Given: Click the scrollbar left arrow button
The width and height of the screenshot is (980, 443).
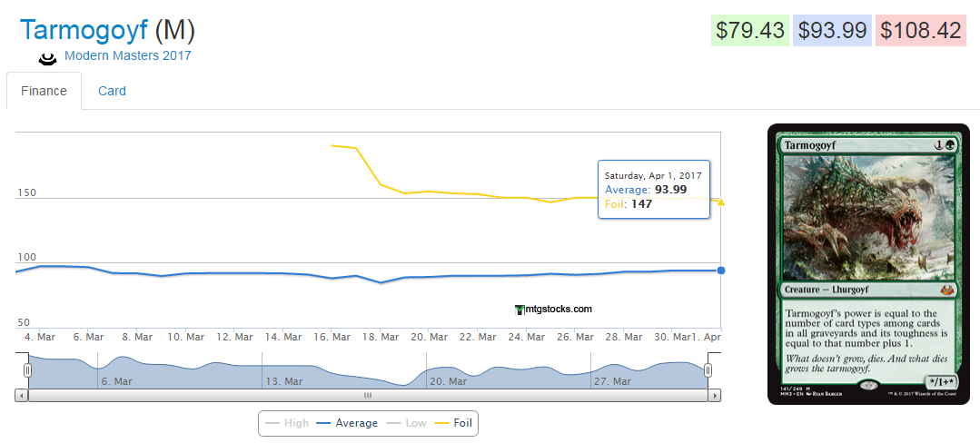Looking at the screenshot, I should tap(21, 395).
